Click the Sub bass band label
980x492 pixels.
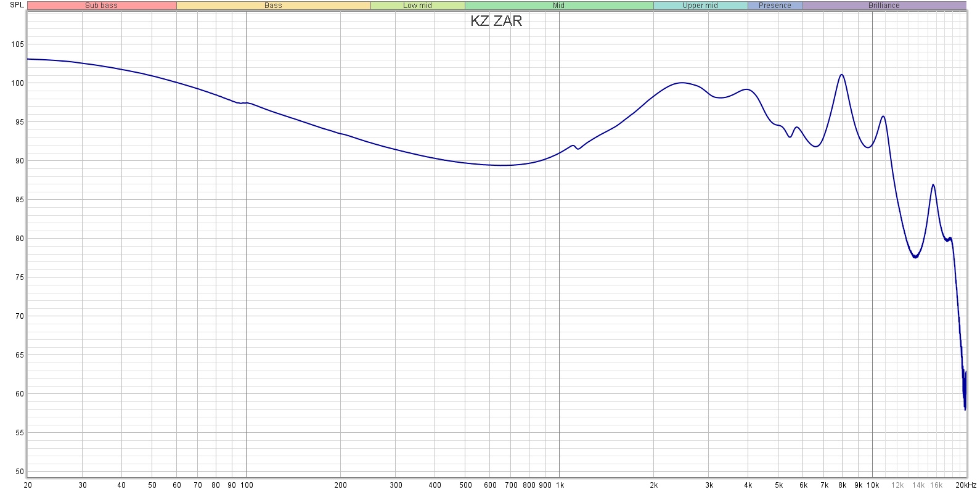102,6
